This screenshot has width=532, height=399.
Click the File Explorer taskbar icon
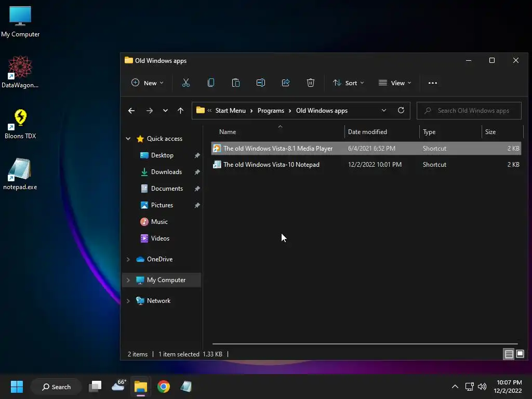point(140,387)
